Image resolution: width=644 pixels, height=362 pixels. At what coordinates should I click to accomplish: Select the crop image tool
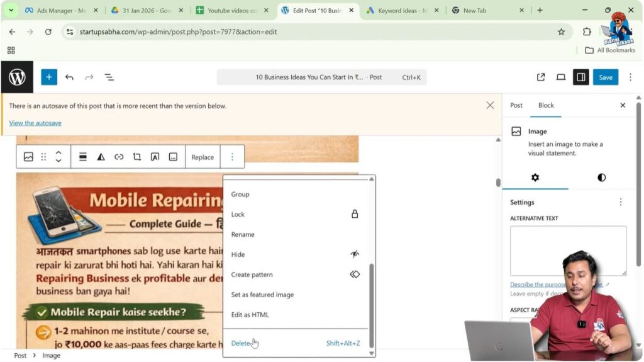pyautogui.click(x=136, y=157)
